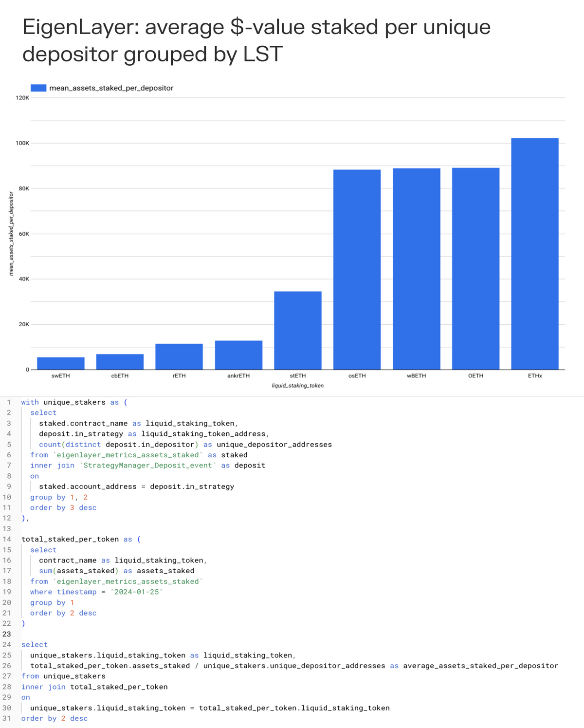
Task: Click 'average_assets_staked_per_depositor' alias on line 26
Action: pos(481,666)
